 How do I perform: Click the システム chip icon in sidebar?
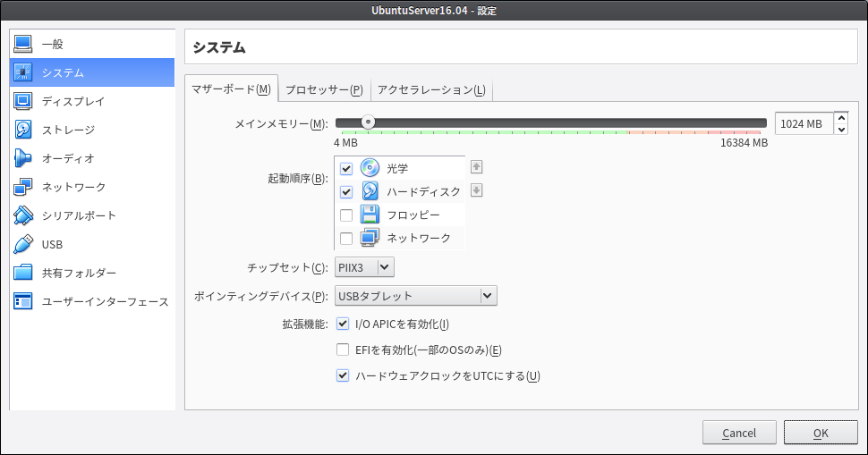[22, 72]
